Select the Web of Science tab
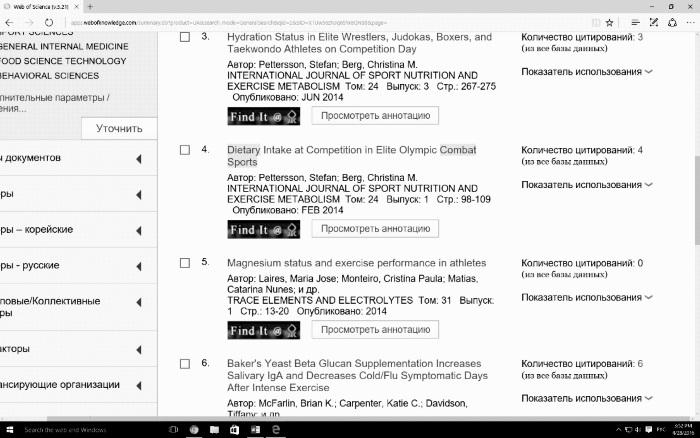 41,7
